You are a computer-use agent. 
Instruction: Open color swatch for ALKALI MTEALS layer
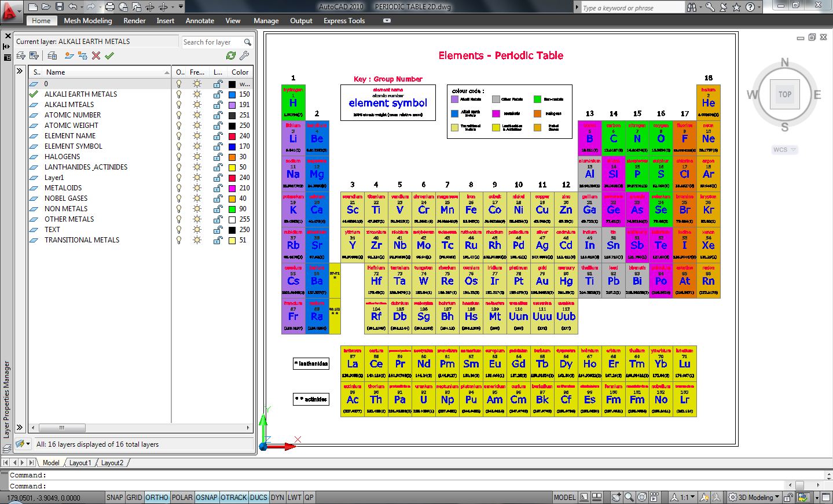click(x=232, y=105)
